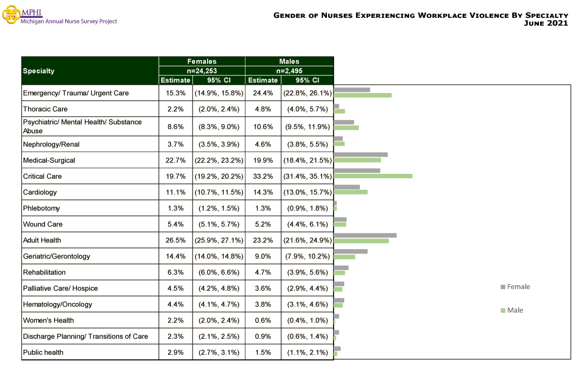Click the n=2,495 male sample size
The height and width of the screenshot is (385, 588).
click(x=288, y=71)
